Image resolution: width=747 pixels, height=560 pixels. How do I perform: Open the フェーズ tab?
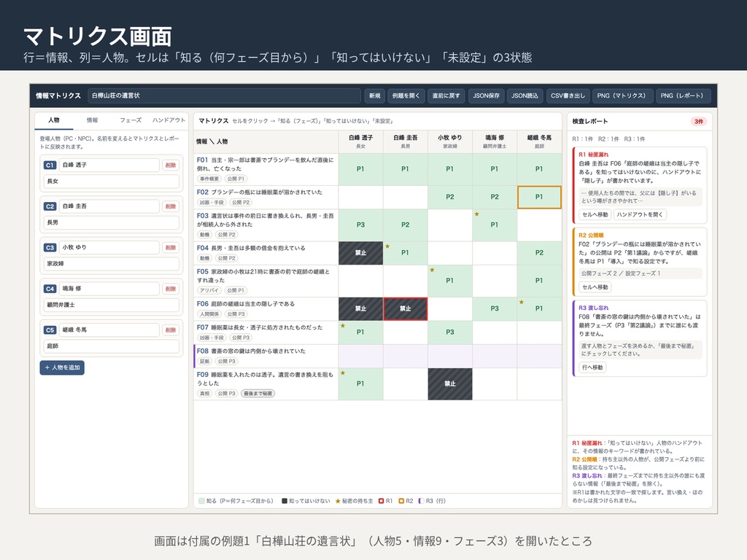[131, 120]
